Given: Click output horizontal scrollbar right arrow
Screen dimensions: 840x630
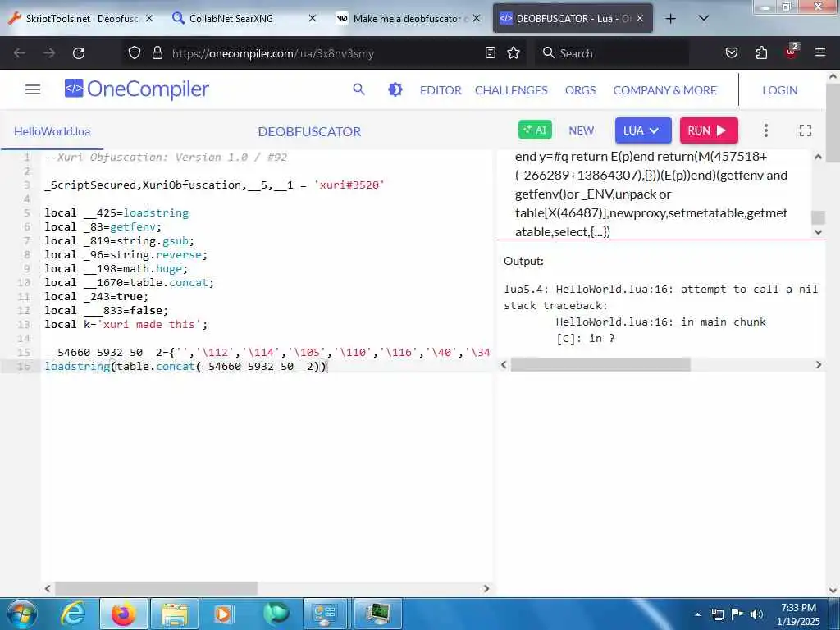Looking at the screenshot, I should pos(818,365).
